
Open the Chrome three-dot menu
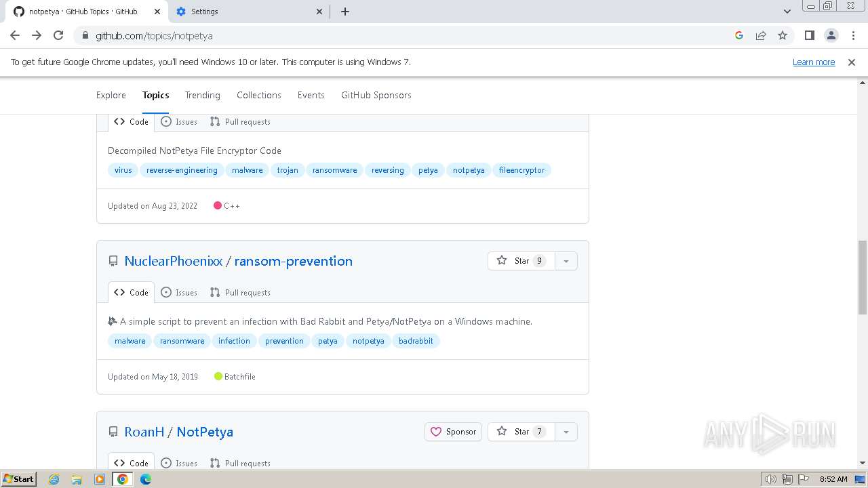(852, 35)
